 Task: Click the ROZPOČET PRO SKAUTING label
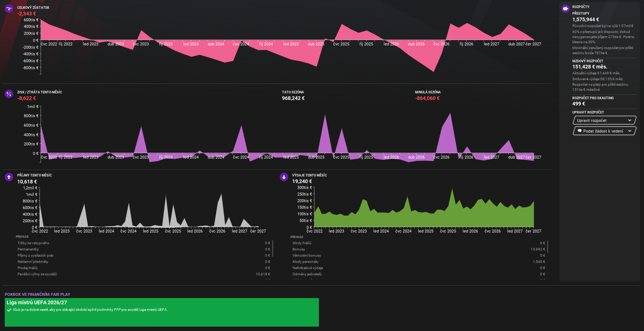593,98
